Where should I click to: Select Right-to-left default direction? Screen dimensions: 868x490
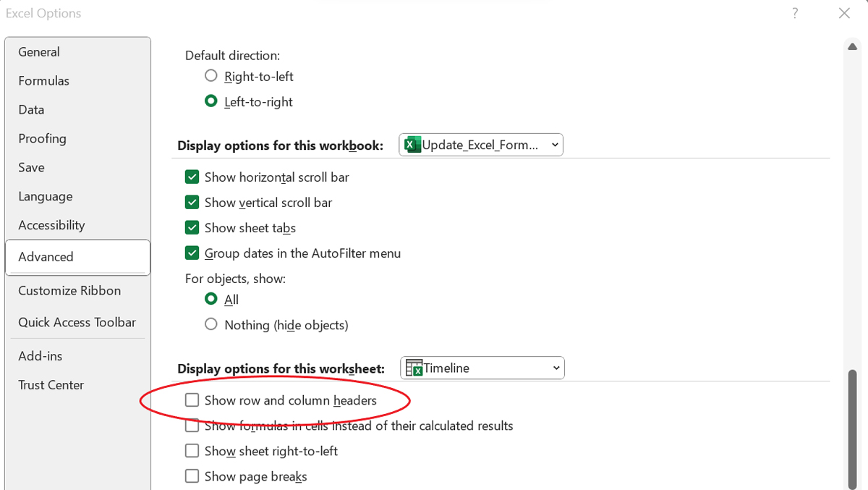[x=210, y=75]
